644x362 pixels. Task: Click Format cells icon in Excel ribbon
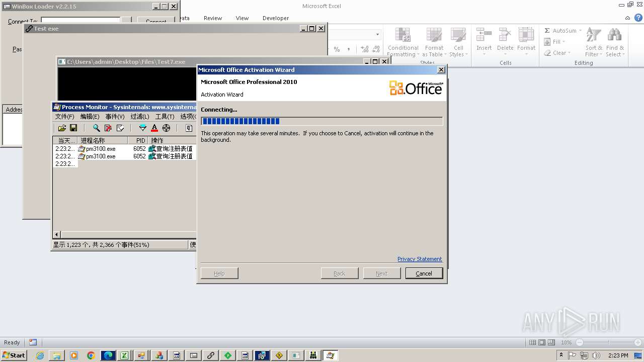pyautogui.click(x=526, y=35)
